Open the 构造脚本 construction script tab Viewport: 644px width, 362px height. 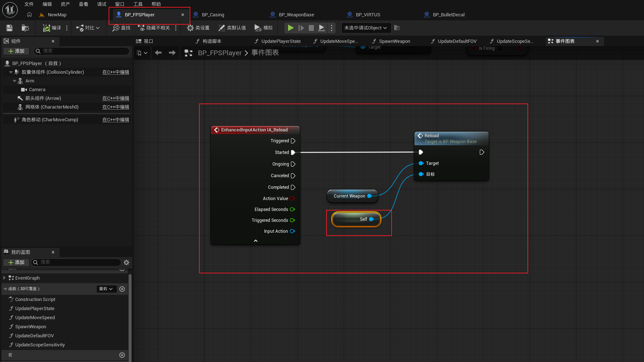tap(208, 41)
